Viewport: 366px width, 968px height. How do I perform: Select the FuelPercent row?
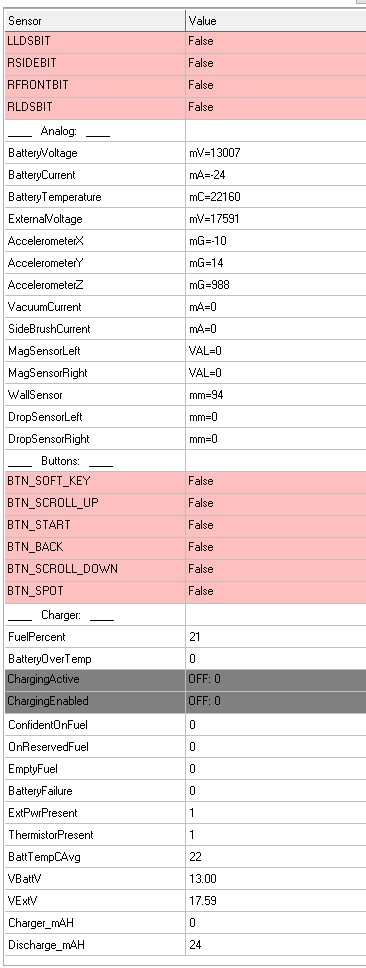185,636
